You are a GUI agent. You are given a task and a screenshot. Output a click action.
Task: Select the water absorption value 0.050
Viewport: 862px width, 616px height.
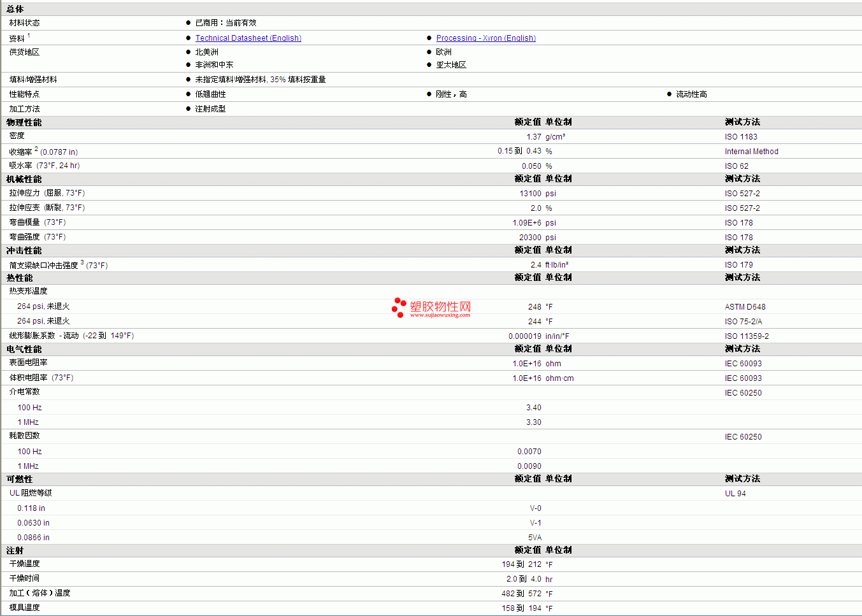532,166
